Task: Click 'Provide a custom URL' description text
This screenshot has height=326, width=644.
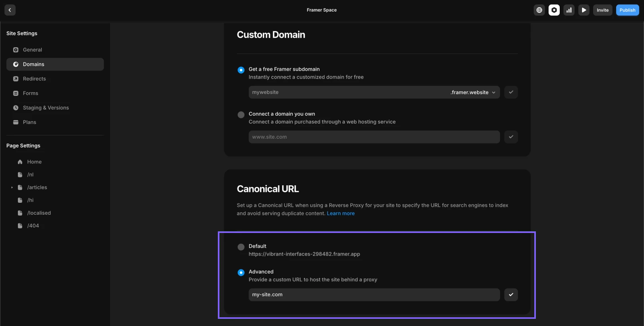Action: click(313, 279)
